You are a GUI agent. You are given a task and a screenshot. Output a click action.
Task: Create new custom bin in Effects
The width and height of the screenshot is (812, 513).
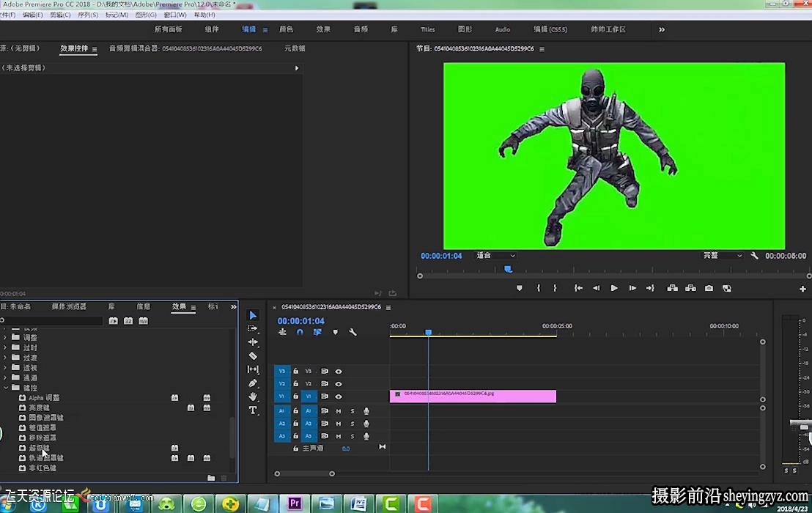[x=211, y=478]
